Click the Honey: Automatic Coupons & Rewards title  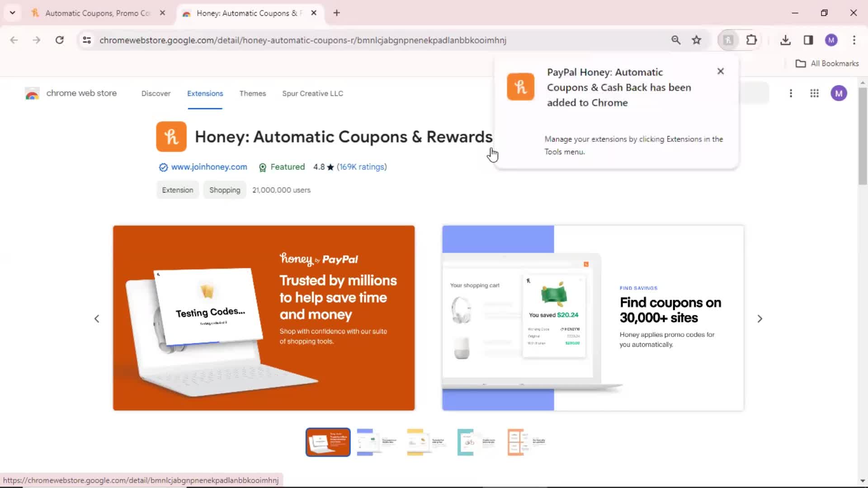[344, 137]
